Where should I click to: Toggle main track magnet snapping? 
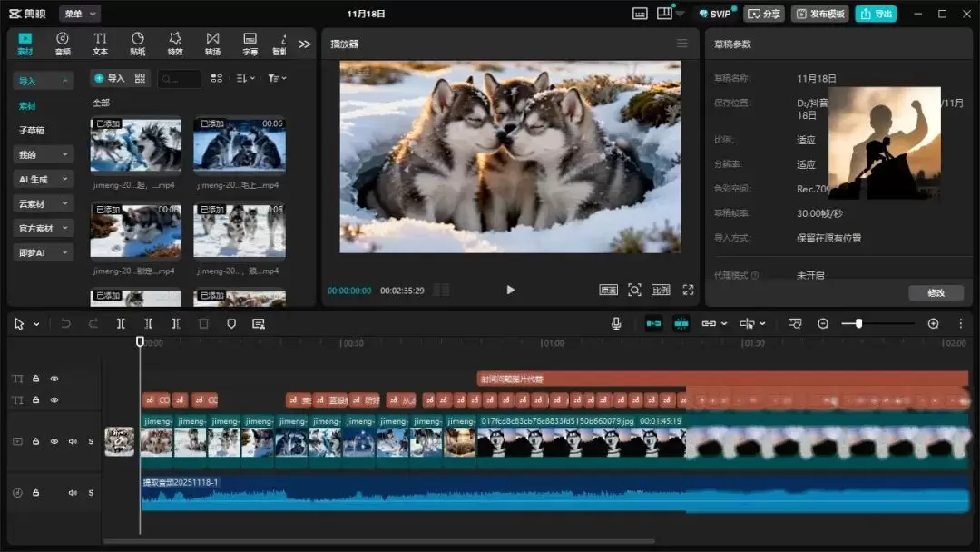click(x=653, y=323)
